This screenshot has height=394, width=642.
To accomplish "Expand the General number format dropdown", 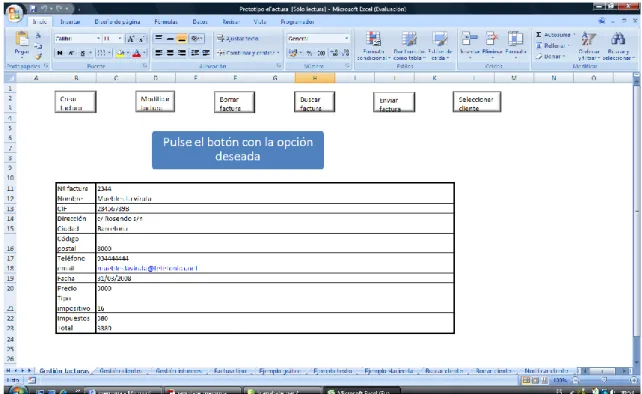I will 346,38.
